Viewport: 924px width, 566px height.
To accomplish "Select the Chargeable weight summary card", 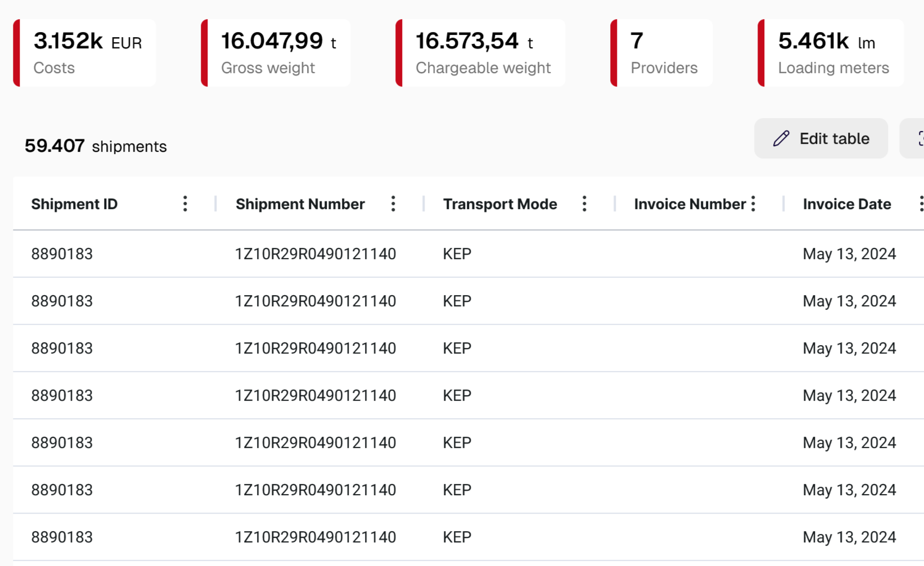I will [x=480, y=53].
